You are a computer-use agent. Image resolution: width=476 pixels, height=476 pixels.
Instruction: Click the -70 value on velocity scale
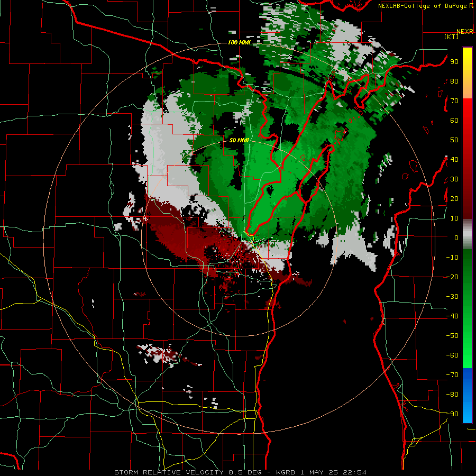[x=452, y=375]
